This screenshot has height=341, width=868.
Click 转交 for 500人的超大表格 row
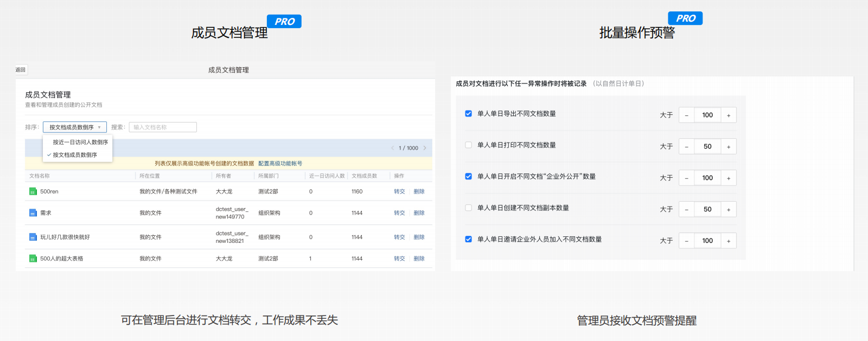pyautogui.click(x=399, y=259)
